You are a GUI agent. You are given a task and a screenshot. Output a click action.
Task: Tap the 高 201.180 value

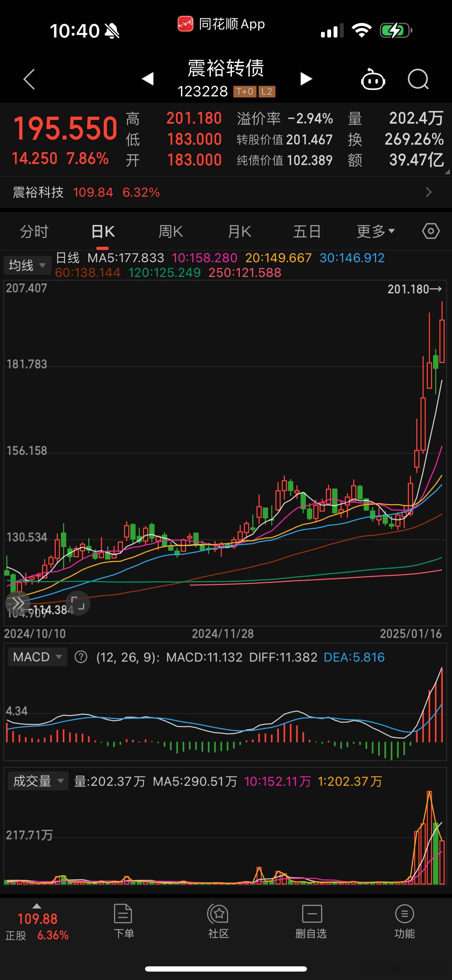click(x=194, y=118)
